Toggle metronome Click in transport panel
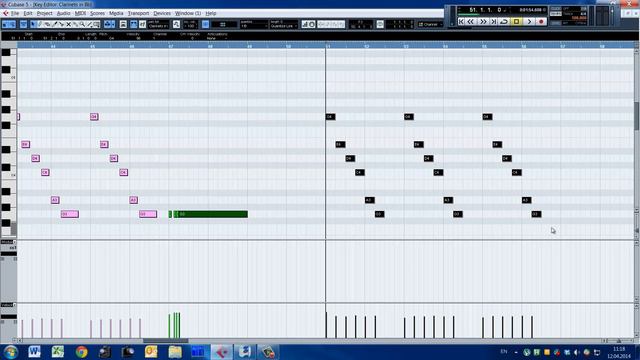This screenshot has height=360, width=640. click(x=556, y=8)
